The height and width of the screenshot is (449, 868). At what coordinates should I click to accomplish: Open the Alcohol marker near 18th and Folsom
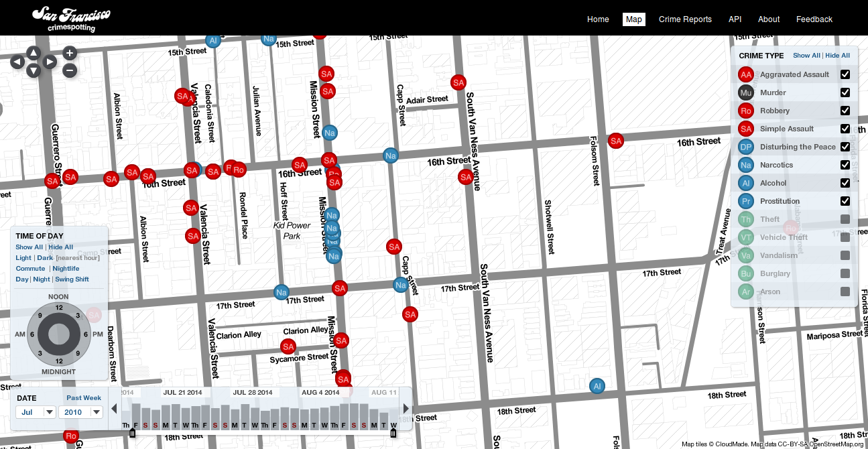click(597, 386)
